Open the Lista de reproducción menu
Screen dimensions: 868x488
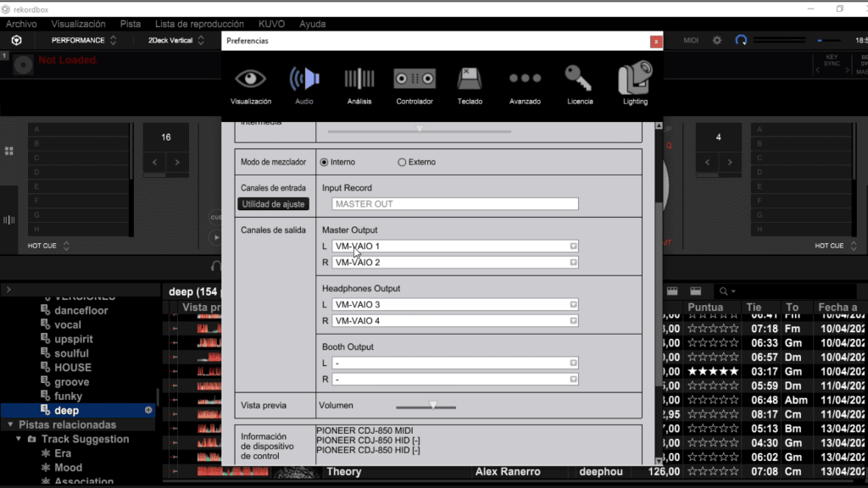(x=199, y=24)
